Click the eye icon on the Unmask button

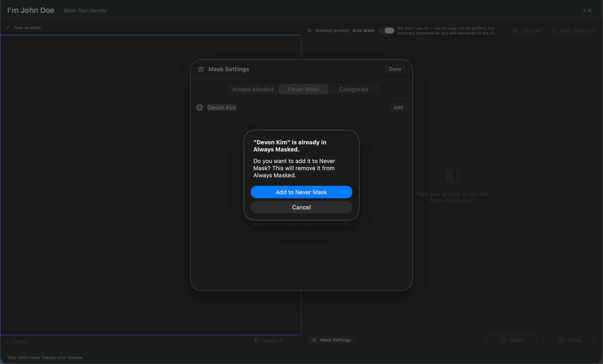point(515,30)
